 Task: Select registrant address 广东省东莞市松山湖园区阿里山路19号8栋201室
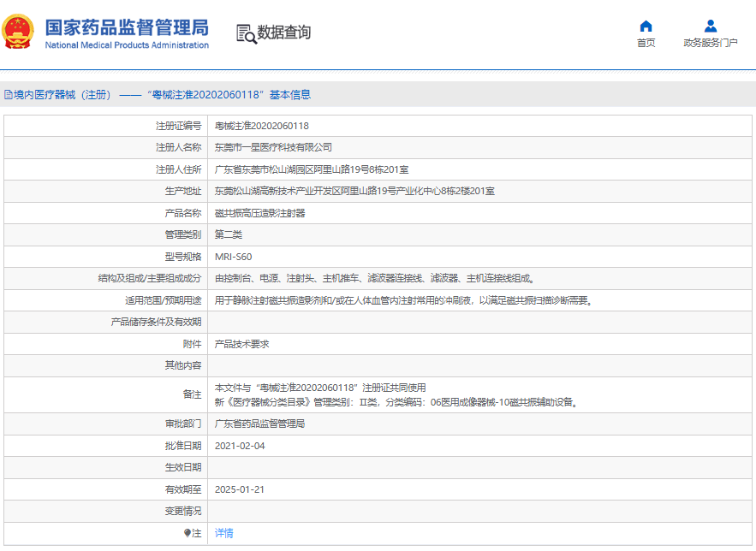[x=312, y=169]
